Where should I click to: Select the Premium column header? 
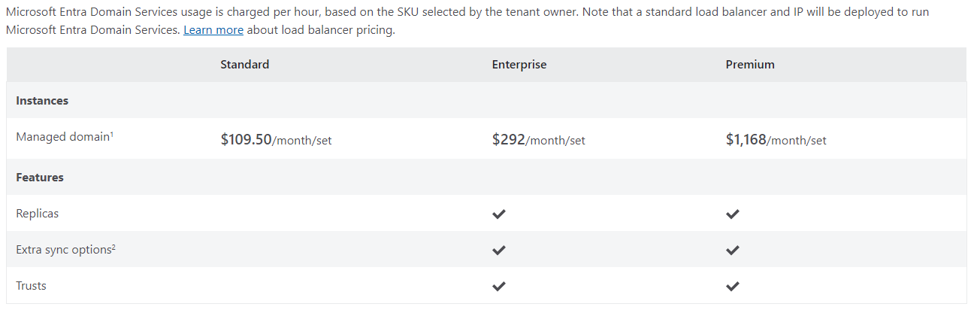tap(750, 65)
